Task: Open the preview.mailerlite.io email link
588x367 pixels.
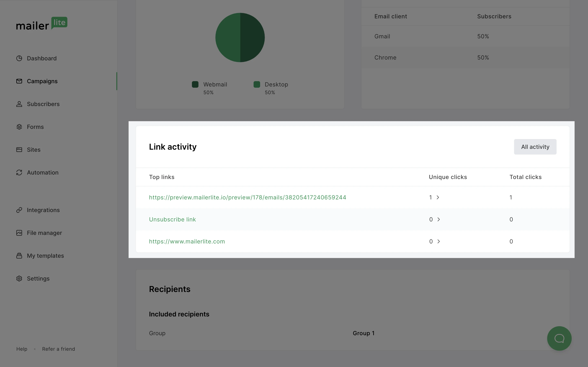Action: pyautogui.click(x=247, y=197)
